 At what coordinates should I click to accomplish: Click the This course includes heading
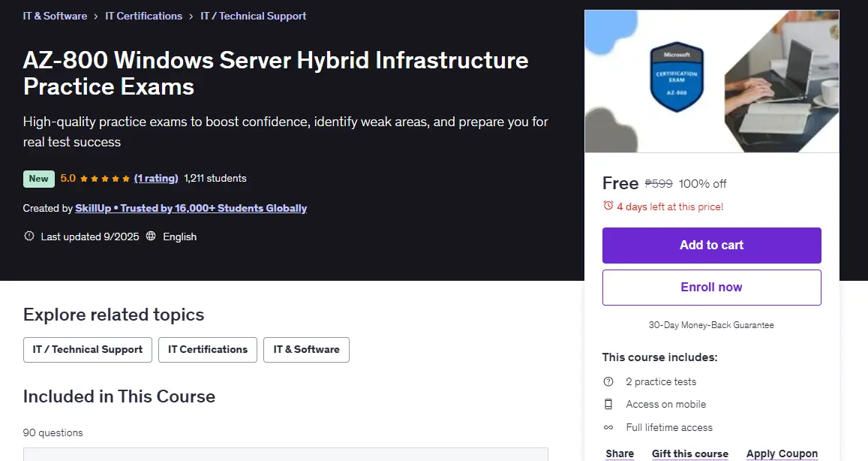660,357
